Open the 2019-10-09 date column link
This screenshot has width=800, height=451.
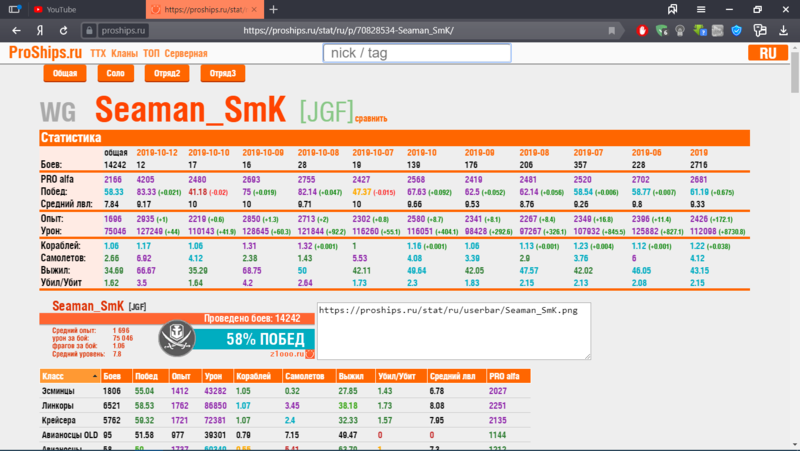click(x=263, y=153)
